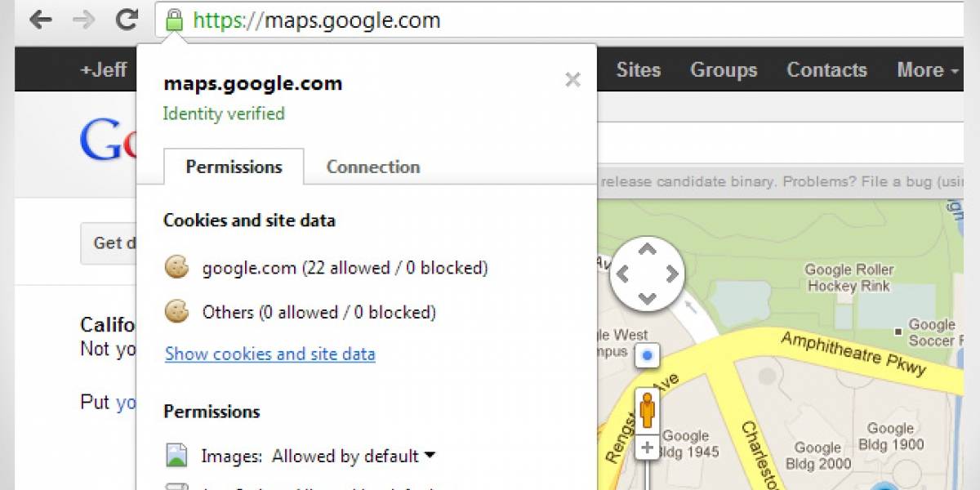Open Images 'Allowed by default' dropdown
The image size is (980, 490).
click(354, 456)
